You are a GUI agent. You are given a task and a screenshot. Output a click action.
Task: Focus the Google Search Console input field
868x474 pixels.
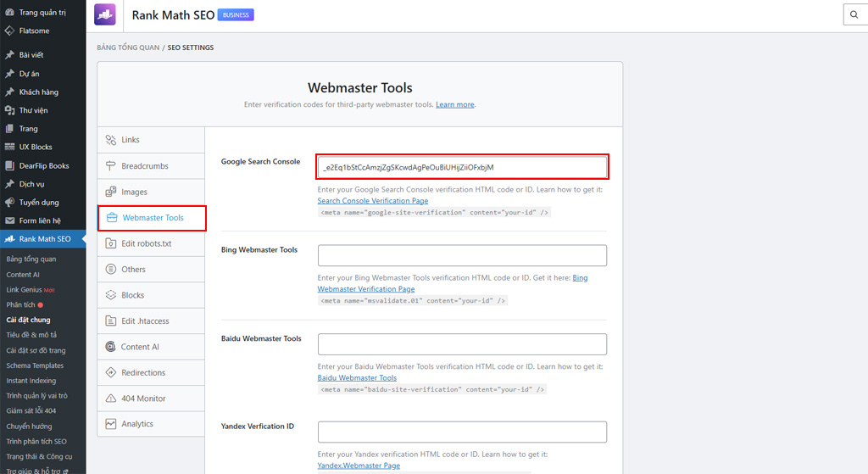(462, 167)
